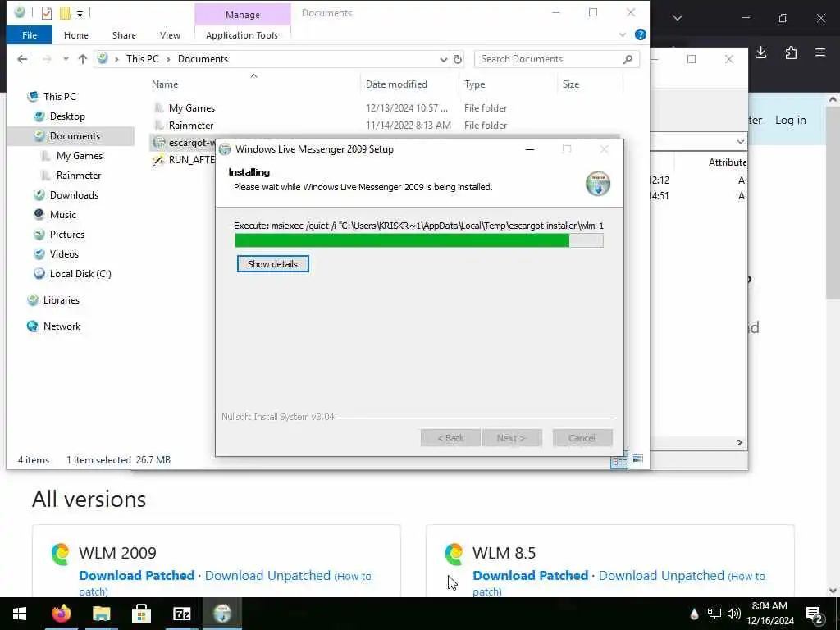This screenshot has height=630, width=840.
Task: Select the RUN_AFTE file icon
Action: pyautogui.click(x=158, y=160)
